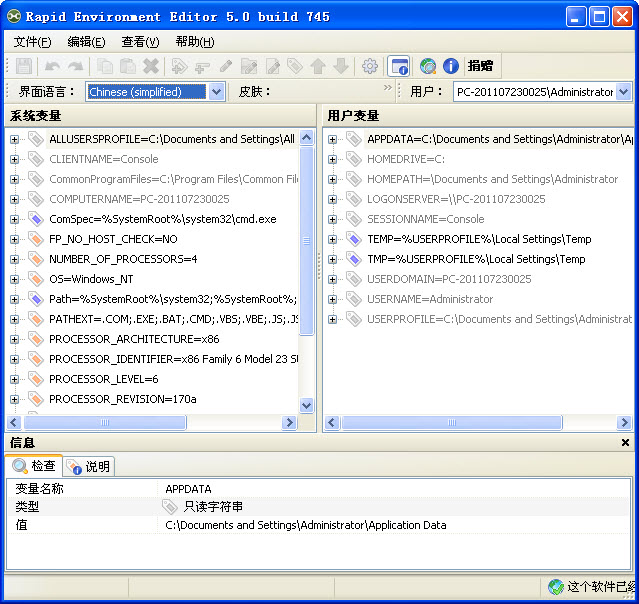Click user panel horizontal scroll right arrow
Image resolution: width=639 pixels, height=604 pixels.
pyautogui.click(x=624, y=423)
